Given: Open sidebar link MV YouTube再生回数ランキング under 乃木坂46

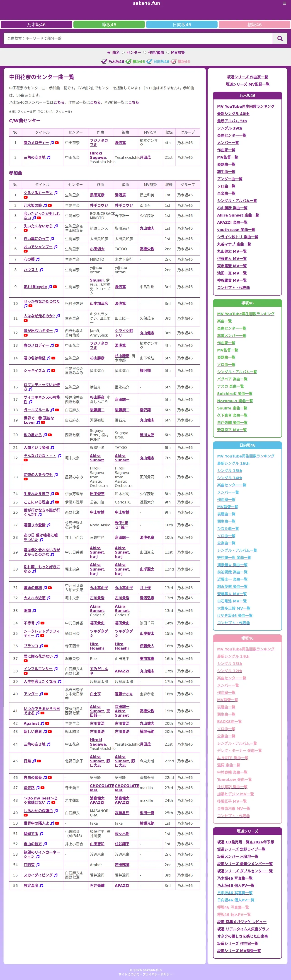Looking at the screenshot, I should pos(246,106).
